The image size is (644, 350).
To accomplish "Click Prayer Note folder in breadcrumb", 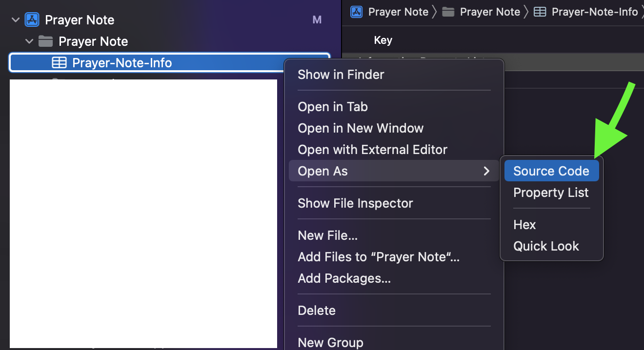I will (490, 12).
